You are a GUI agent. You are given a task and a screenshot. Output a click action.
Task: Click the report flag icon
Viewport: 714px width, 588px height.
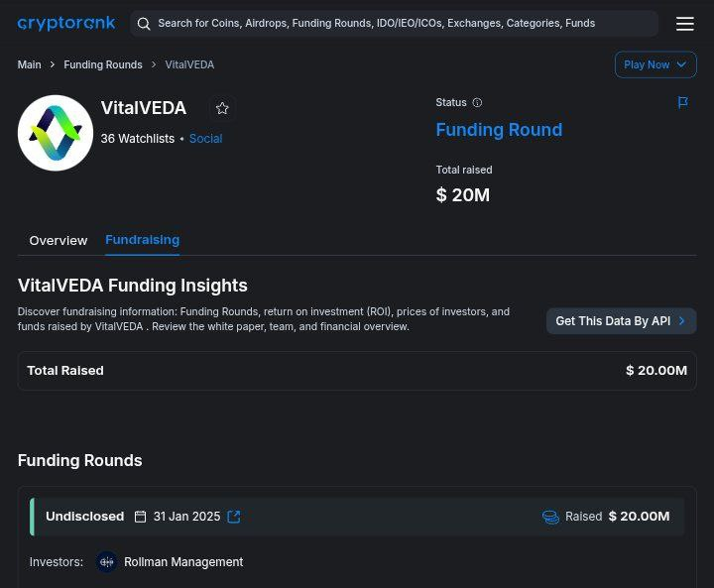pyautogui.click(x=682, y=102)
